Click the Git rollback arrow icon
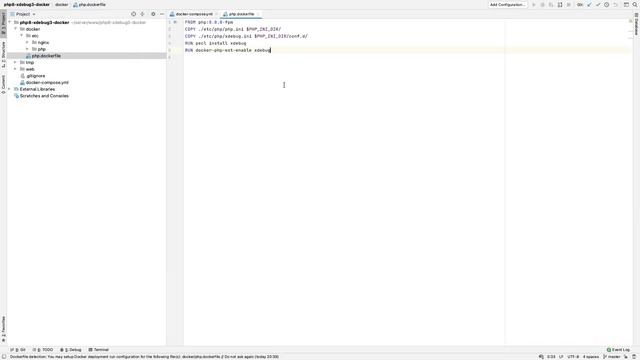 tap(615, 4)
